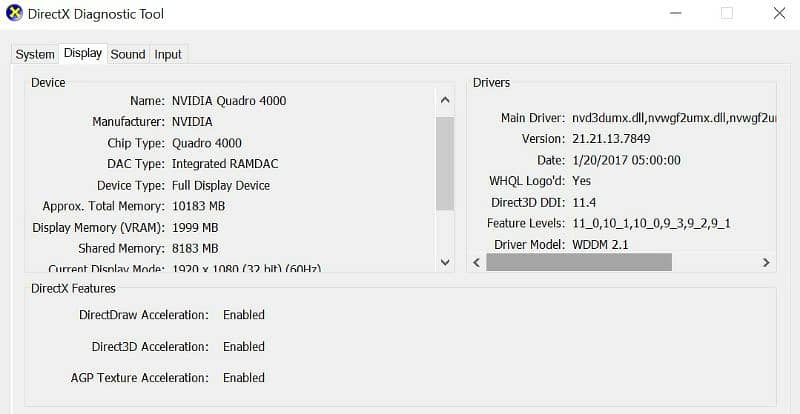The width and height of the screenshot is (800, 414).
Task: Click Device list scroll up arrow
Action: 445,100
